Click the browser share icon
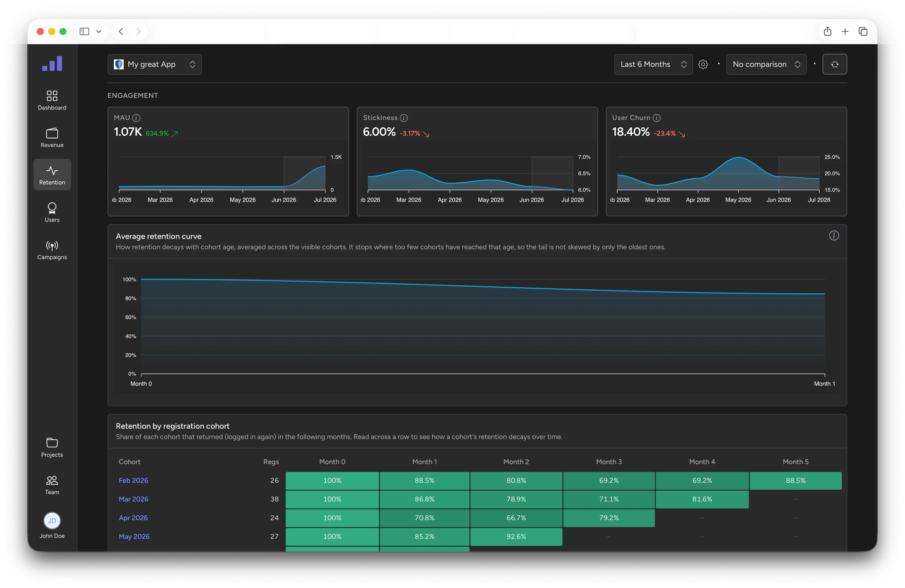Screen dimensions: 905x588 tap(828, 31)
